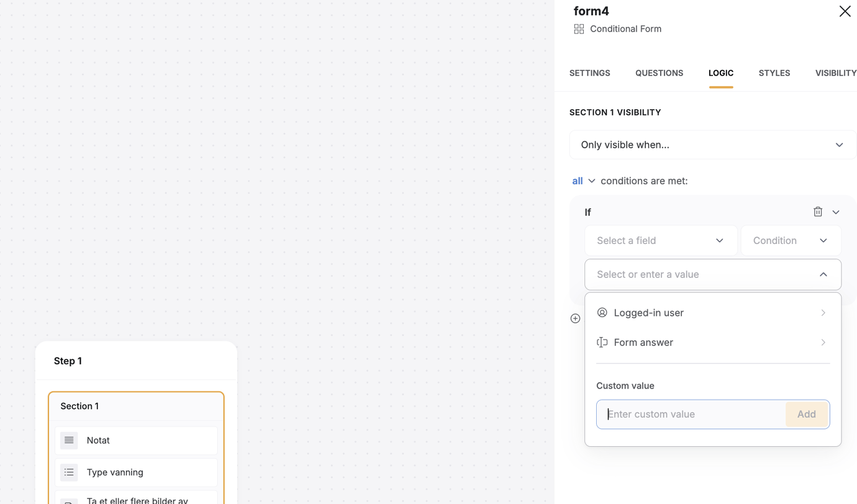Open the Visibility tab

[x=836, y=73]
